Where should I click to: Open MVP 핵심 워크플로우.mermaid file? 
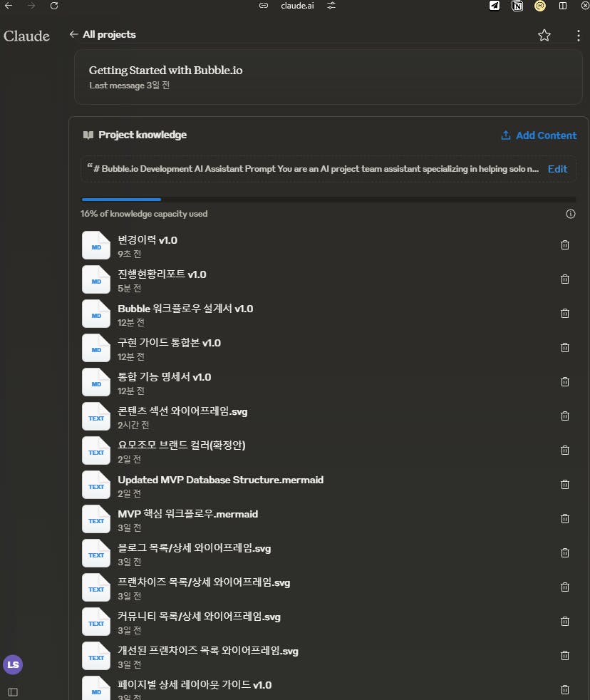click(x=188, y=514)
